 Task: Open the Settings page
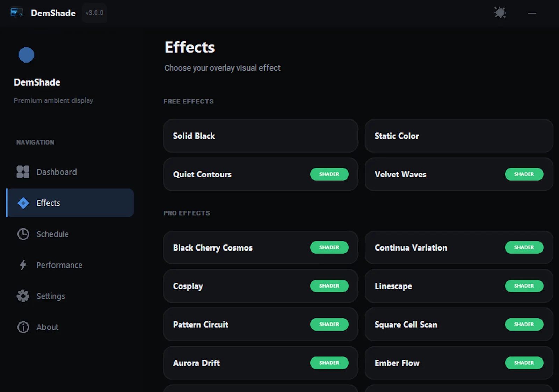click(70, 296)
